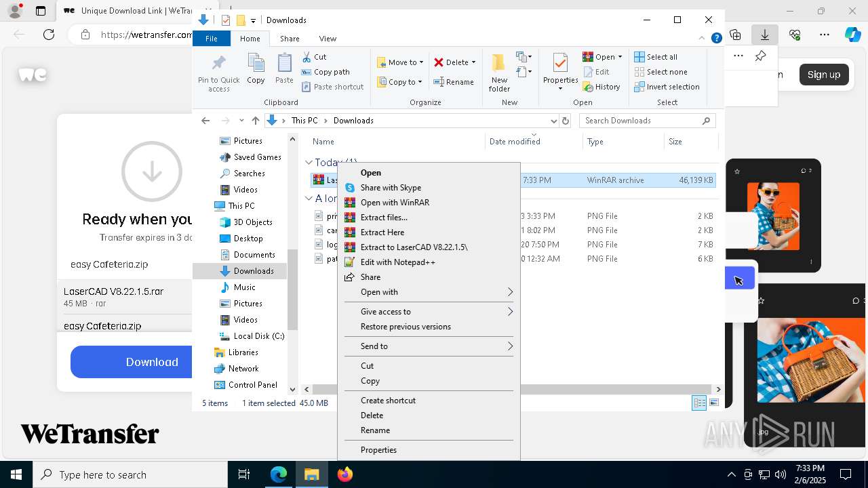Collapse the 'A long time ago' group
Viewport: 868px width, 488px height.
(309, 199)
